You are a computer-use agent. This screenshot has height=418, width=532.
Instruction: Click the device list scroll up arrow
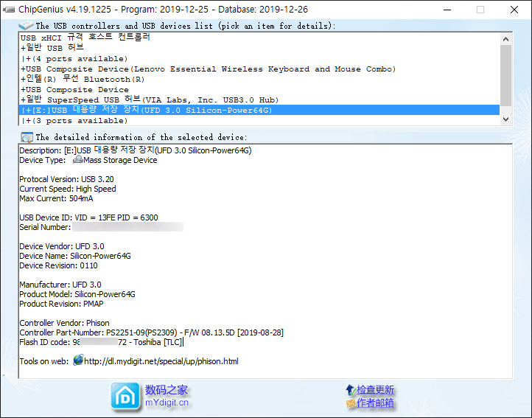tap(505, 39)
